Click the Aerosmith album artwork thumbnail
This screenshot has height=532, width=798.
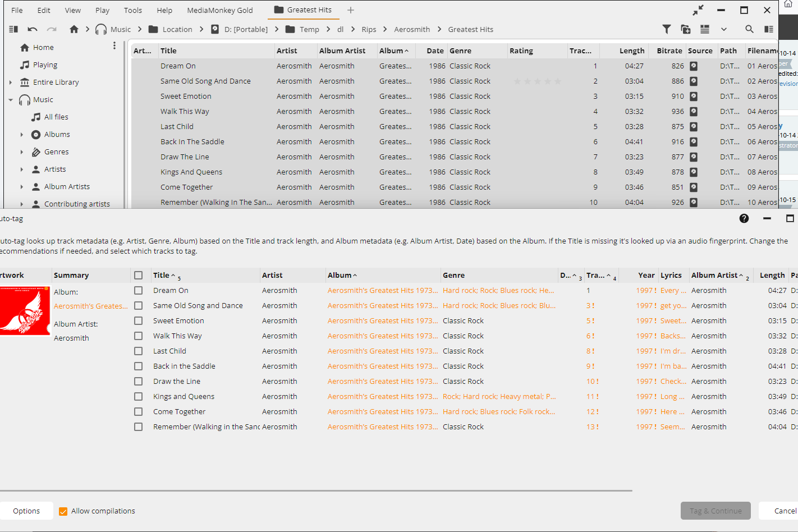24,311
